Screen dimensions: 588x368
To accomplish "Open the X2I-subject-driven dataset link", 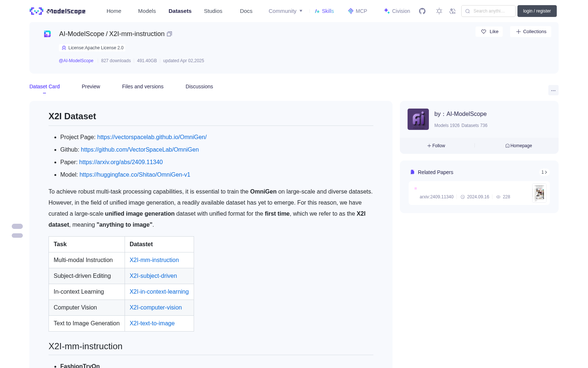I will (x=153, y=276).
